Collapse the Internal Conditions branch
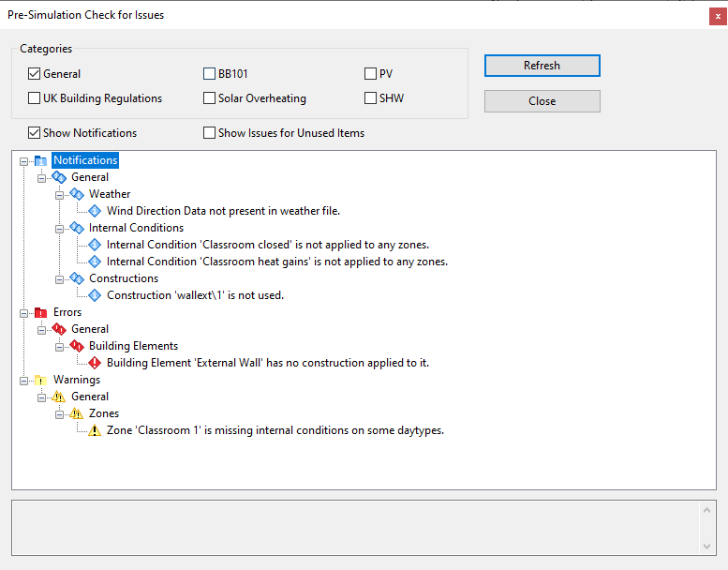728x570 pixels. click(59, 229)
